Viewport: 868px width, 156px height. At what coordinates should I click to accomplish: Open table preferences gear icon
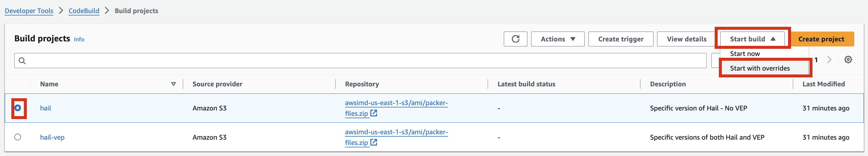click(x=848, y=60)
